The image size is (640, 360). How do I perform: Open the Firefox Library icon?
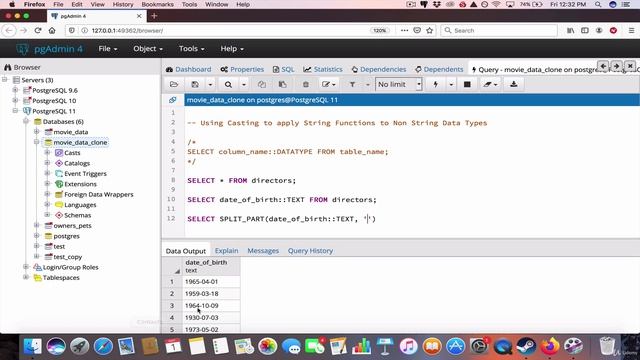pos(571,31)
